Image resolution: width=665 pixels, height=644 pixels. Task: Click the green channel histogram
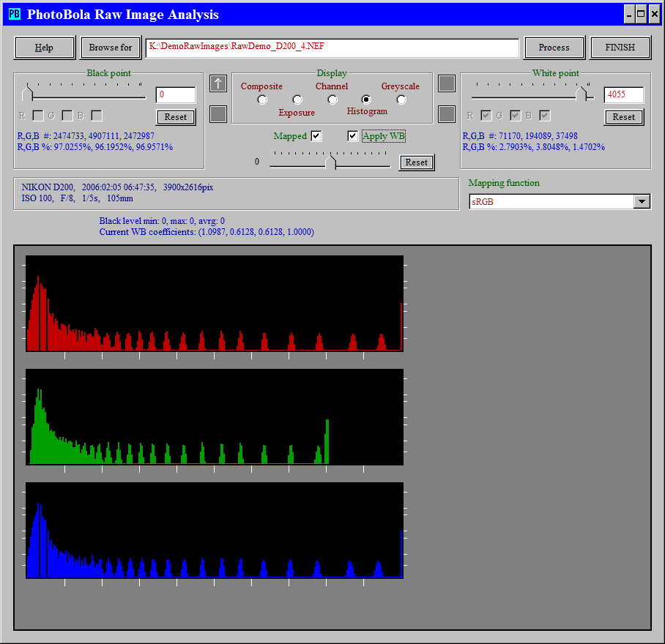tap(215, 417)
